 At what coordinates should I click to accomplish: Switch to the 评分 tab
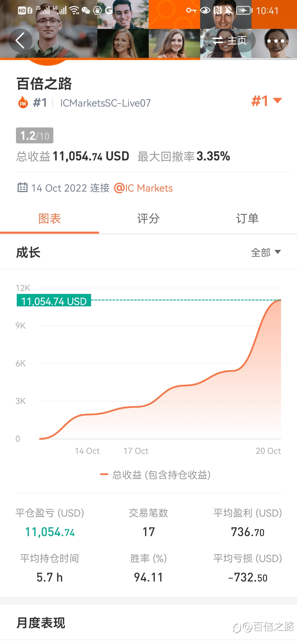tap(148, 219)
